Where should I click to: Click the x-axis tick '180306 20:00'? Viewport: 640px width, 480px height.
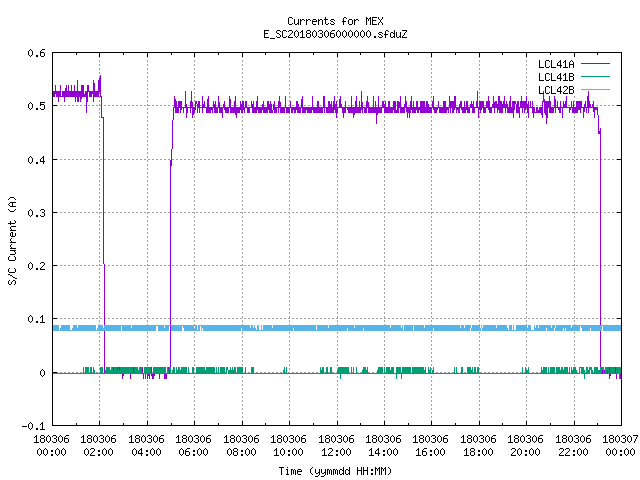coord(526,446)
